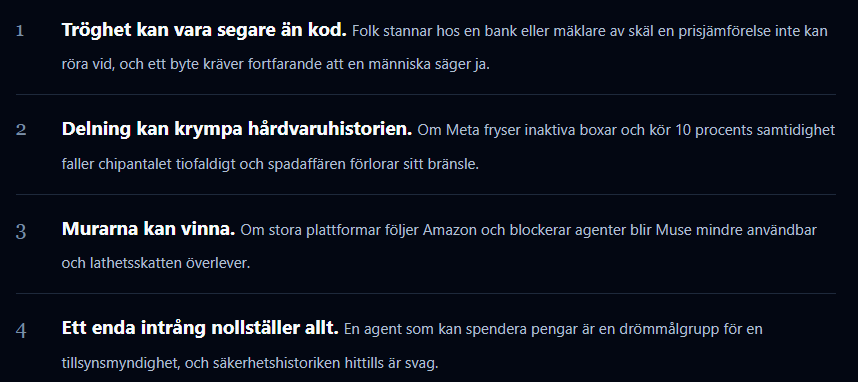Viewport: 858px width, 382px height.
Task: Click the list number 3
Action: click(x=21, y=231)
